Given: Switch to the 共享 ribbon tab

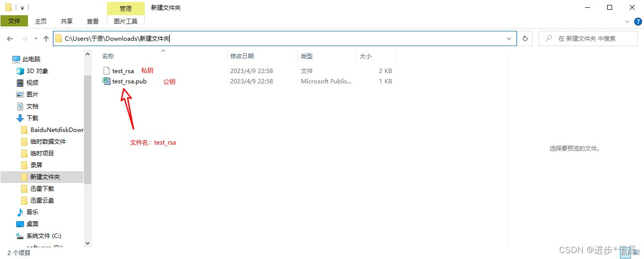Looking at the screenshot, I should (67, 21).
